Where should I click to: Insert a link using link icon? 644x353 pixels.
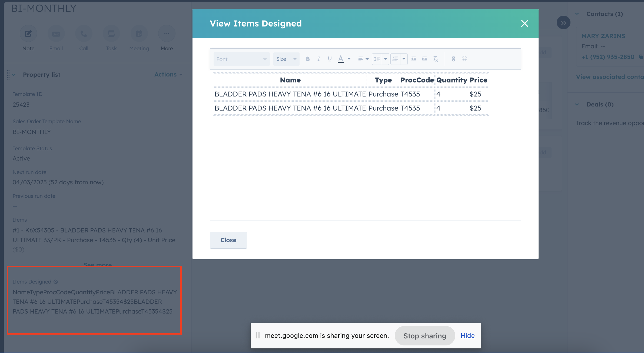coord(453,59)
